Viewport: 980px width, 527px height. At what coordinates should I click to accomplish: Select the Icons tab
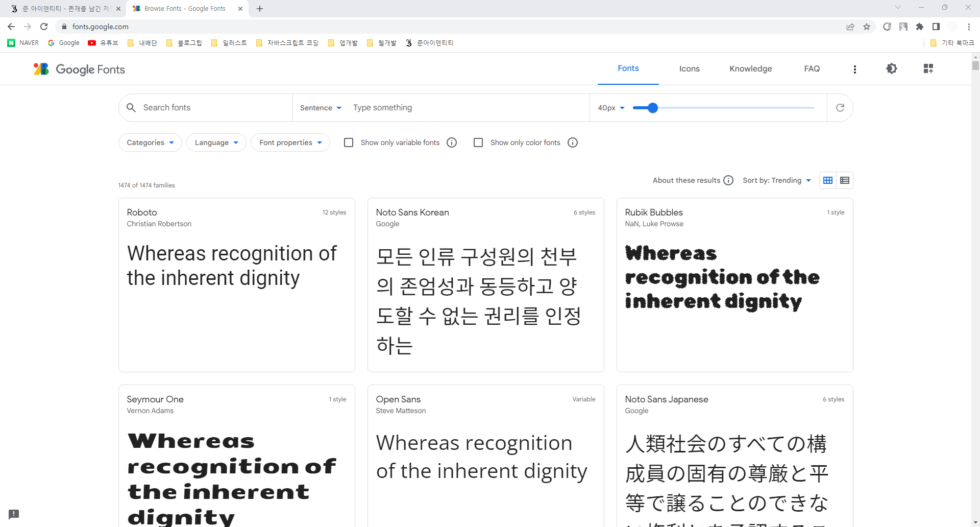coord(690,68)
